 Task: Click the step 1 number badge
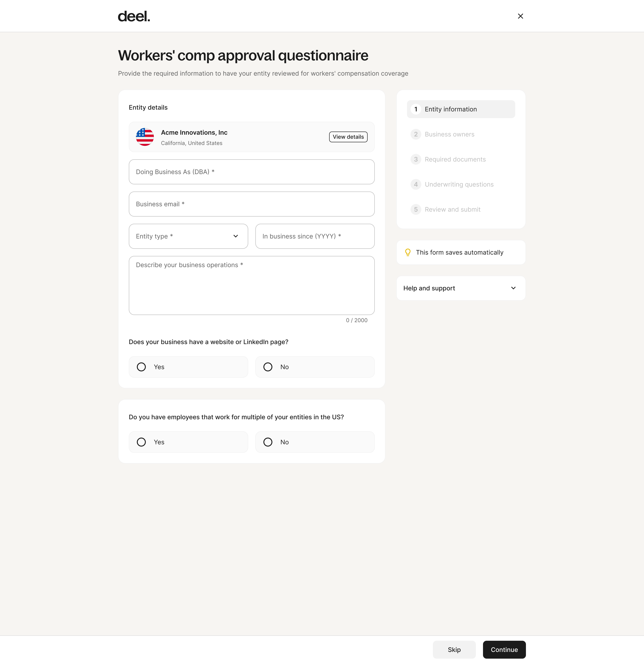416,109
